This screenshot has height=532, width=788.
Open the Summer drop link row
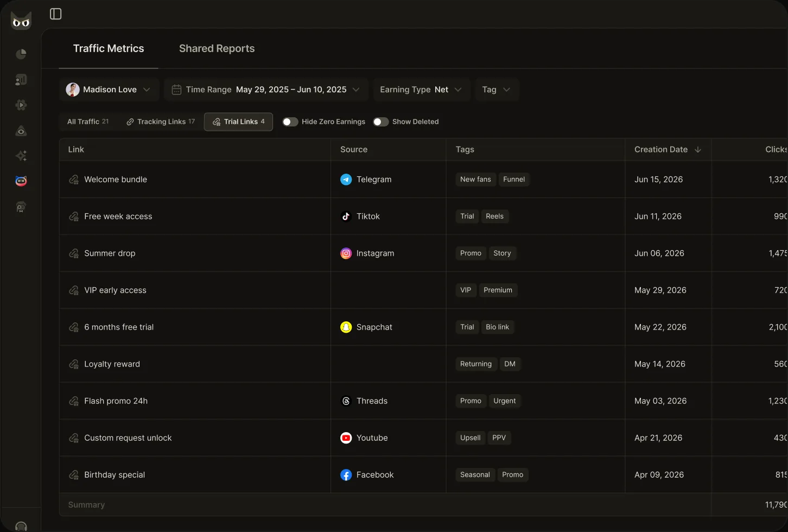[x=423, y=253]
